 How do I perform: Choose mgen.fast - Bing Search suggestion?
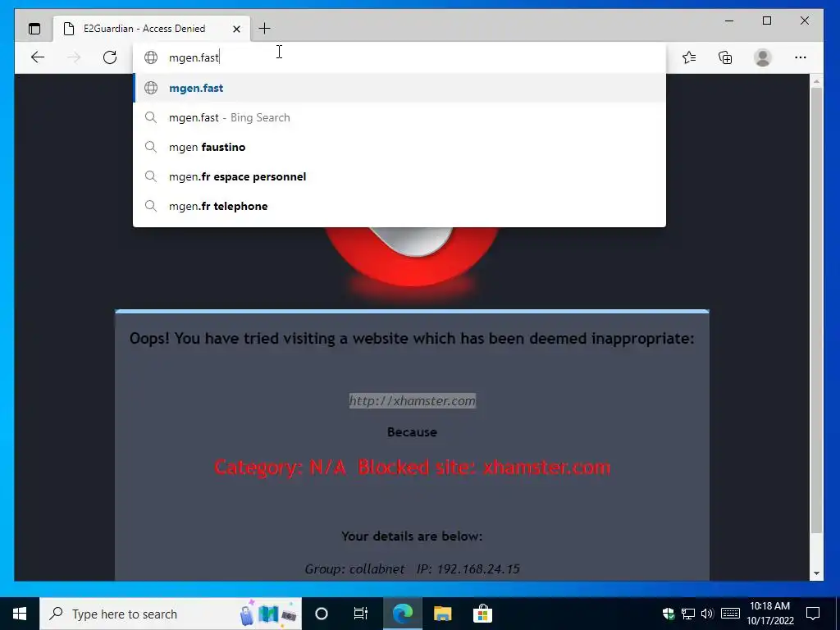point(399,117)
